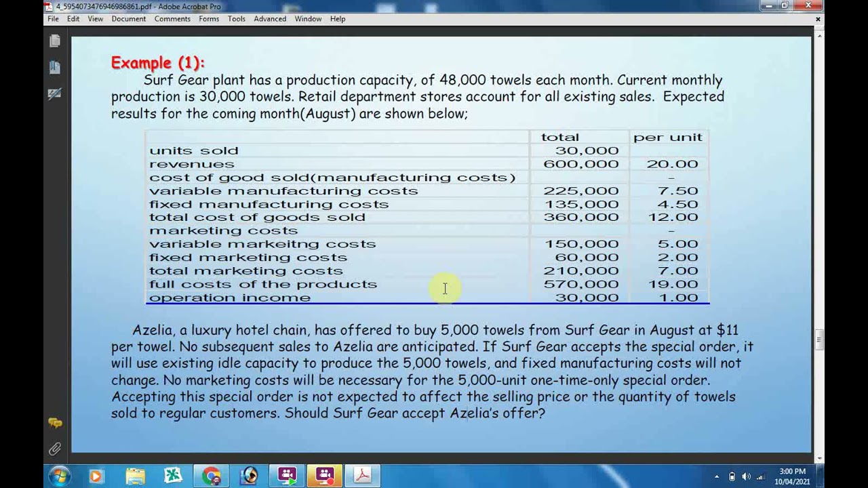Open the Windows Start menu
The height and width of the screenshot is (488, 868).
click(58, 476)
